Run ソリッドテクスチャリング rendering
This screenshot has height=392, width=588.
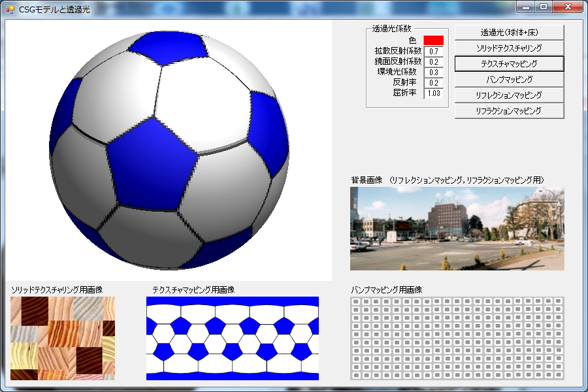click(x=509, y=48)
